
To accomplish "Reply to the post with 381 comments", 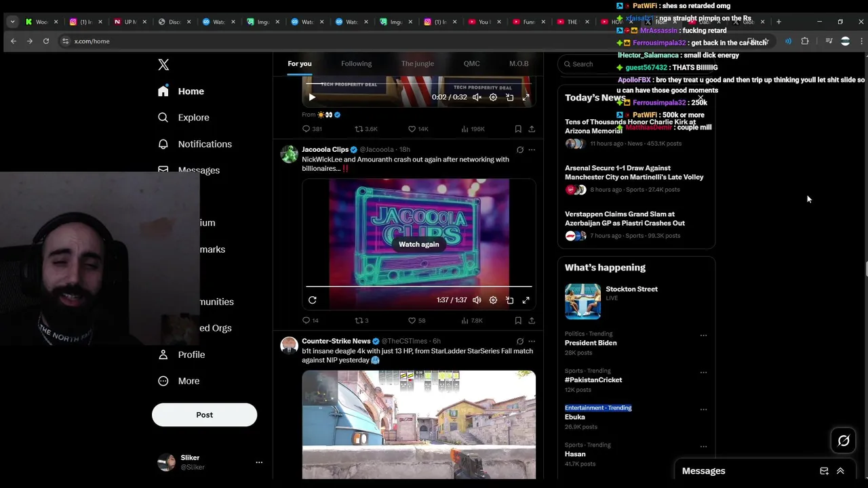I will [312, 129].
